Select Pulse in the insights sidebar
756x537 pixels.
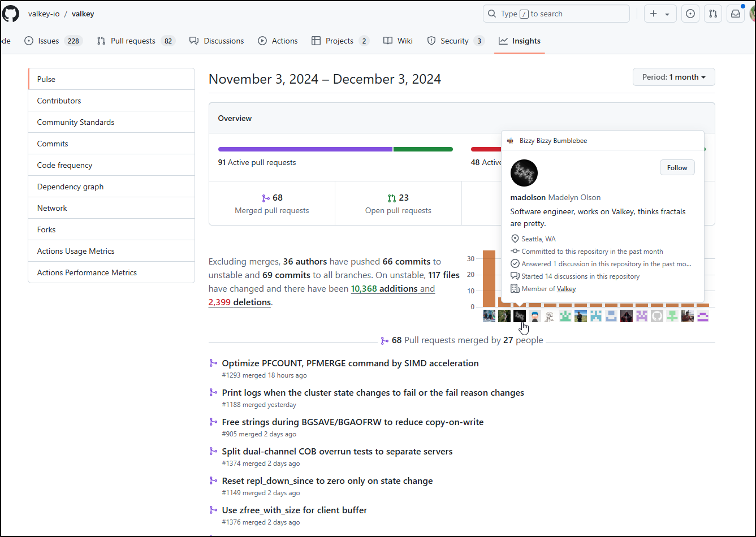coord(111,79)
